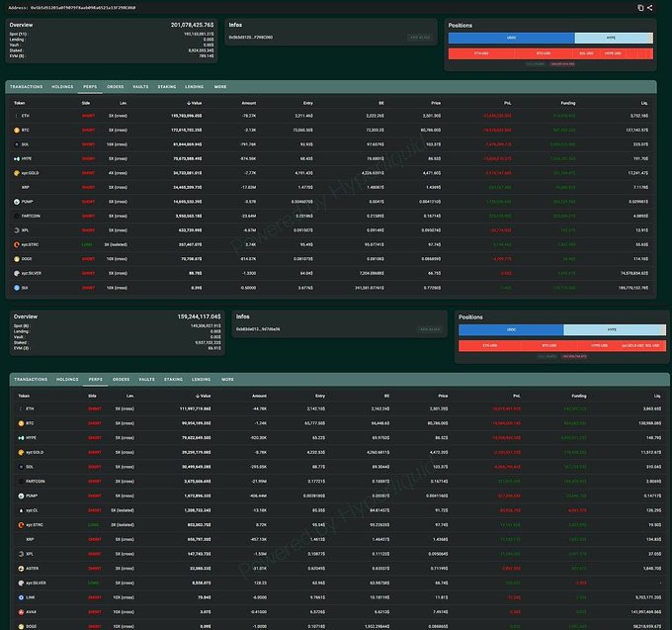This screenshot has height=630, width=672.
Task: Click XRP row in the 201,078,425.76$ account table
Action: coord(330,187)
